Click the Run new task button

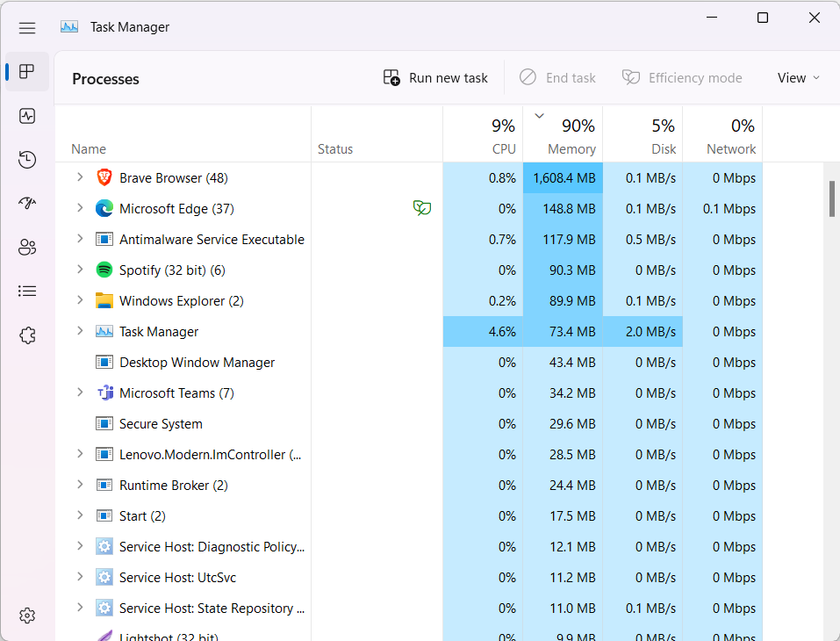[435, 78]
